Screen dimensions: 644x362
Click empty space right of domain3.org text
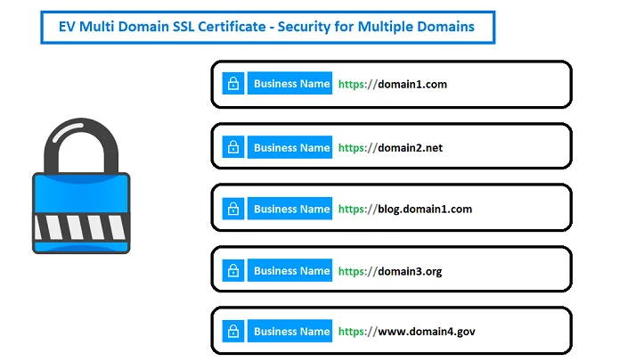click(x=508, y=271)
